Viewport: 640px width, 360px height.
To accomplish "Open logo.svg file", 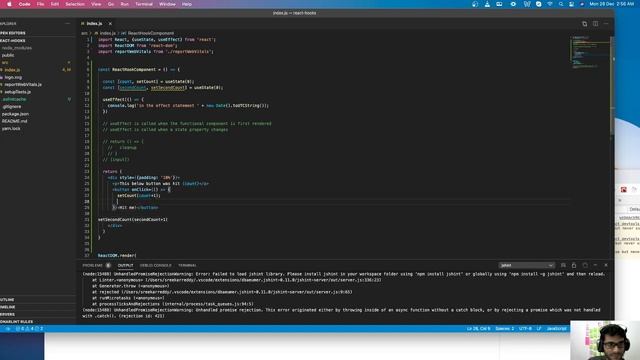I will tap(13, 78).
